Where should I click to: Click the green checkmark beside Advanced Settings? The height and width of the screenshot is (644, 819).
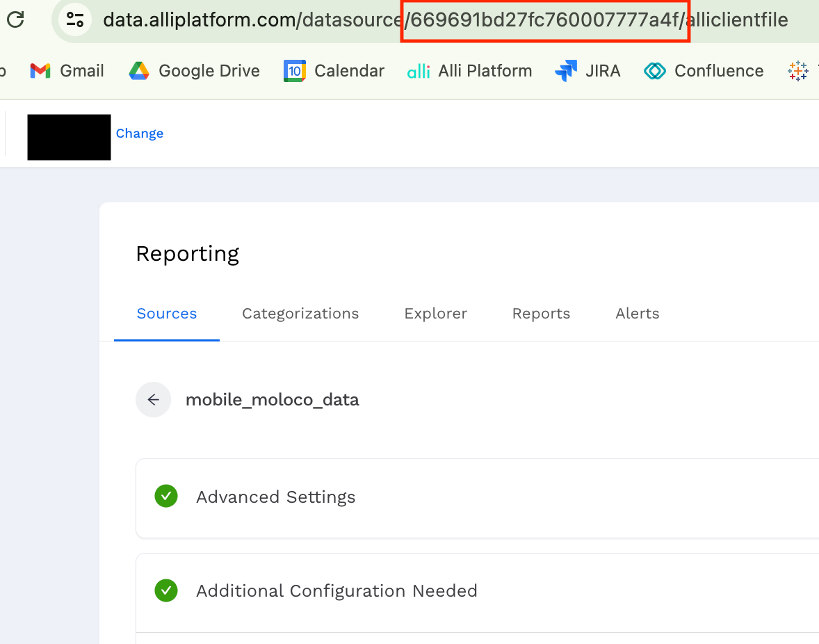(x=166, y=497)
